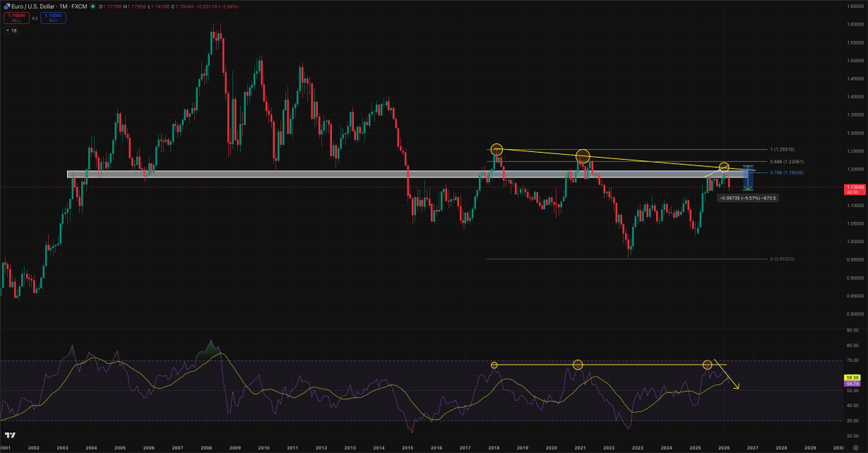
Task: Select the Fib level label 0.886 (1.22061)
Action: [786, 161]
